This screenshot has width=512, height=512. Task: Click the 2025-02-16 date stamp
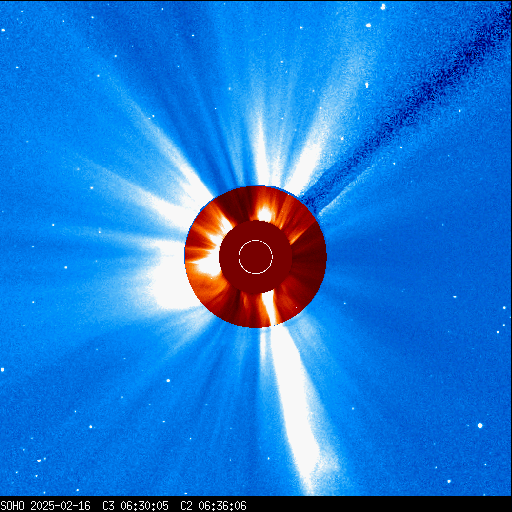[60, 506]
